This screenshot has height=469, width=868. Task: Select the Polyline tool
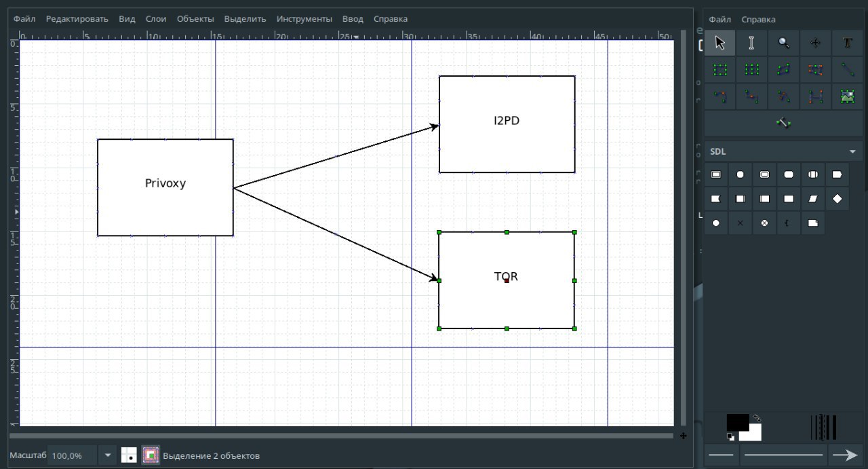[x=783, y=96]
